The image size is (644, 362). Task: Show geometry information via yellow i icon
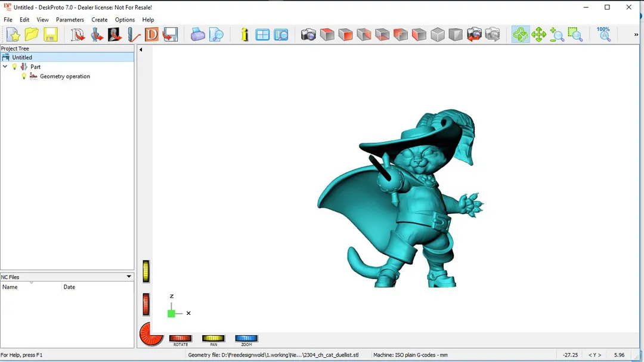coord(244,35)
